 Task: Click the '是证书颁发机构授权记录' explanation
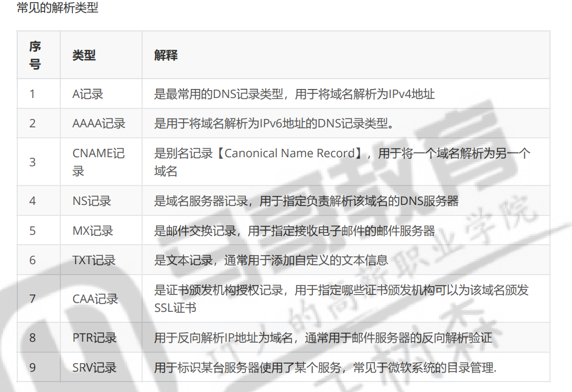341,299
